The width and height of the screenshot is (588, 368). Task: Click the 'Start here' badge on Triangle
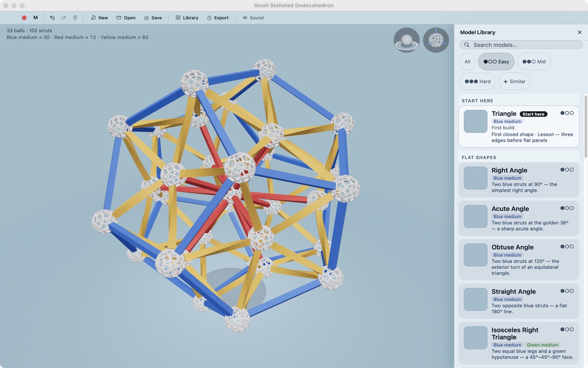click(x=533, y=114)
